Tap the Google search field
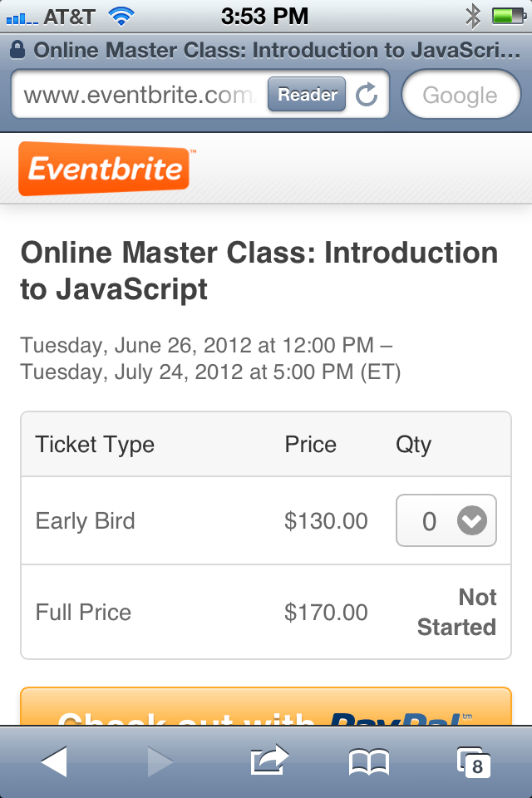Screen dimensions: 532x798 (460, 96)
